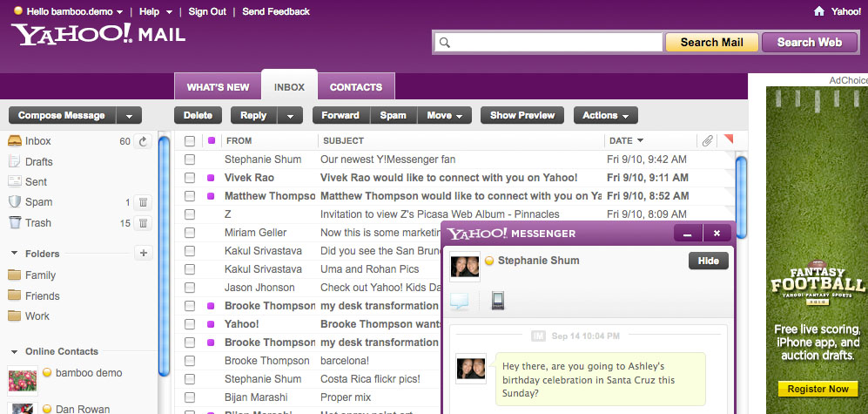
Task: Click into the mail search text field
Action: click(548, 43)
